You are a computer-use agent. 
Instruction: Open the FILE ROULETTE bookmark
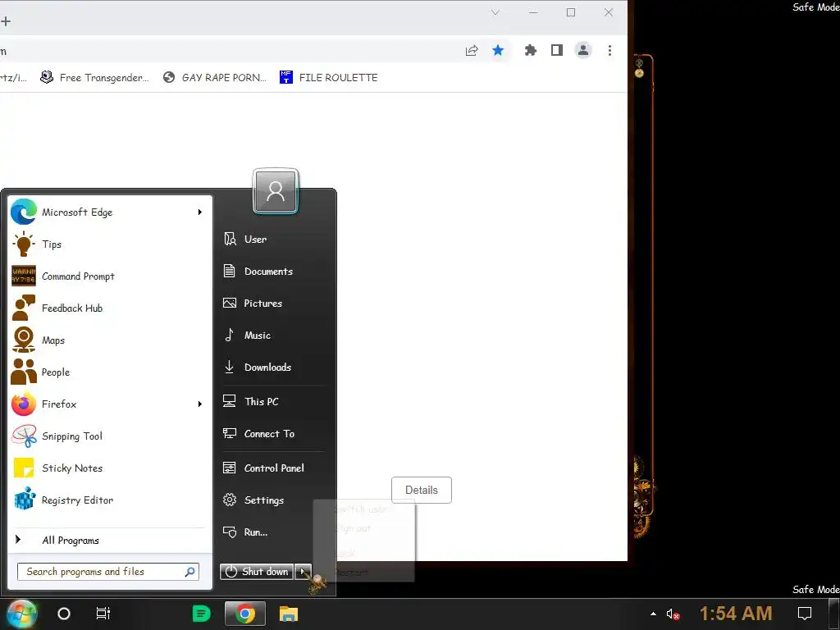coord(328,78)
